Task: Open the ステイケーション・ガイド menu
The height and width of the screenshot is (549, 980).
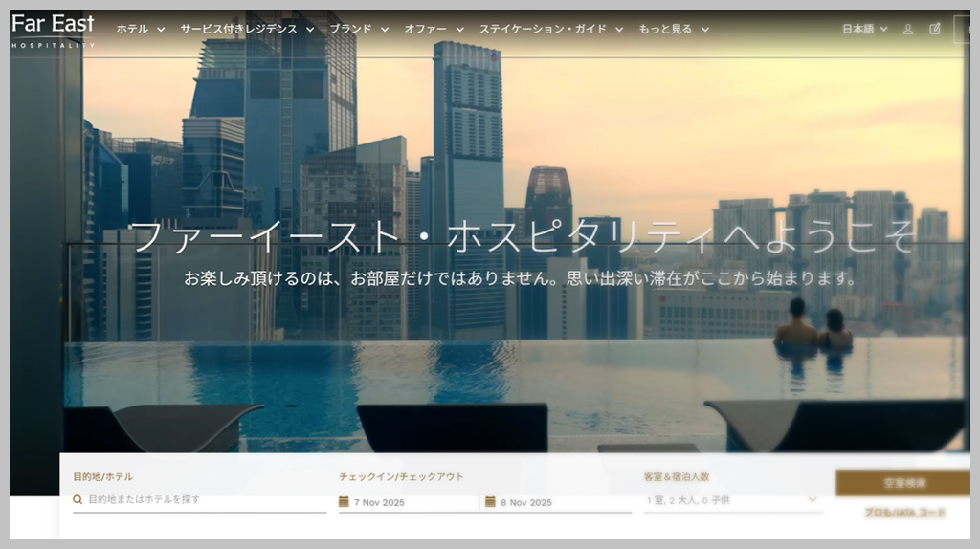Action: [x=550, y=30]
